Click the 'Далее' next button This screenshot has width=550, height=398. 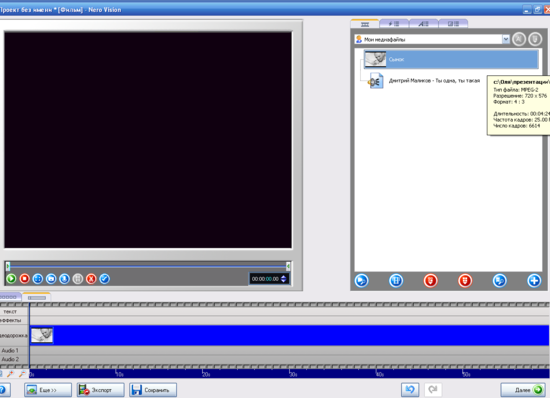pyautogui.click(x=523, y=390)
